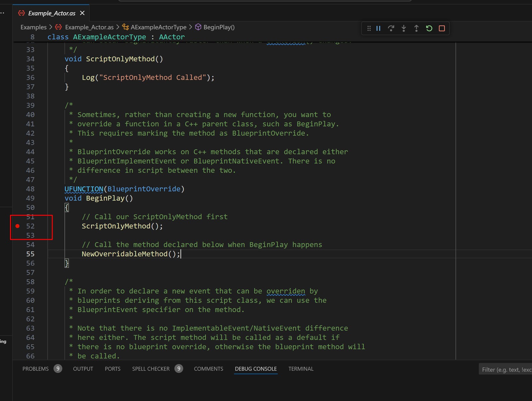Switch to the PORTS panel tab
The height and width of the screenshot is (401, 532).
113,369
